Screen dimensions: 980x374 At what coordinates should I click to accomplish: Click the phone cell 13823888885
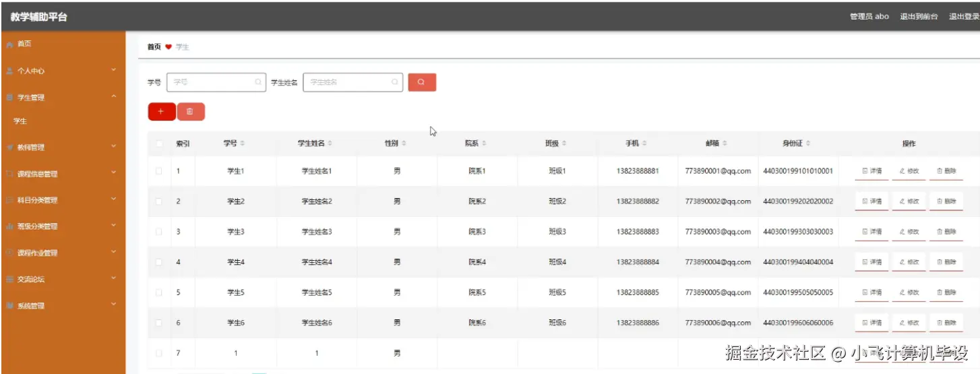[x=638, y=292]
